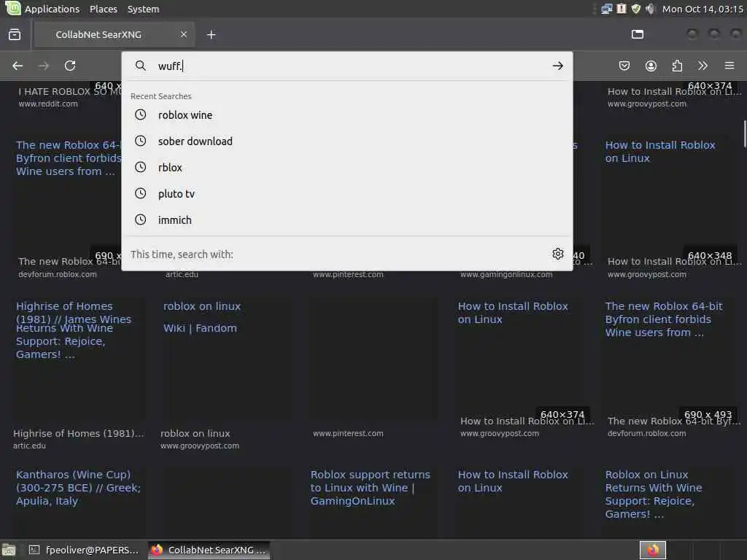Select recent search 'immich'
Screen dimensions: 747x560
[347, 219]
